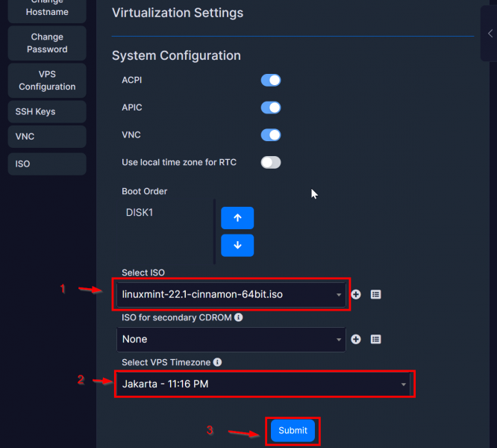The image size is (497, 448).
Task: Click plus icon next to secondary CDROM dropdown
Action: coord(356,339)
